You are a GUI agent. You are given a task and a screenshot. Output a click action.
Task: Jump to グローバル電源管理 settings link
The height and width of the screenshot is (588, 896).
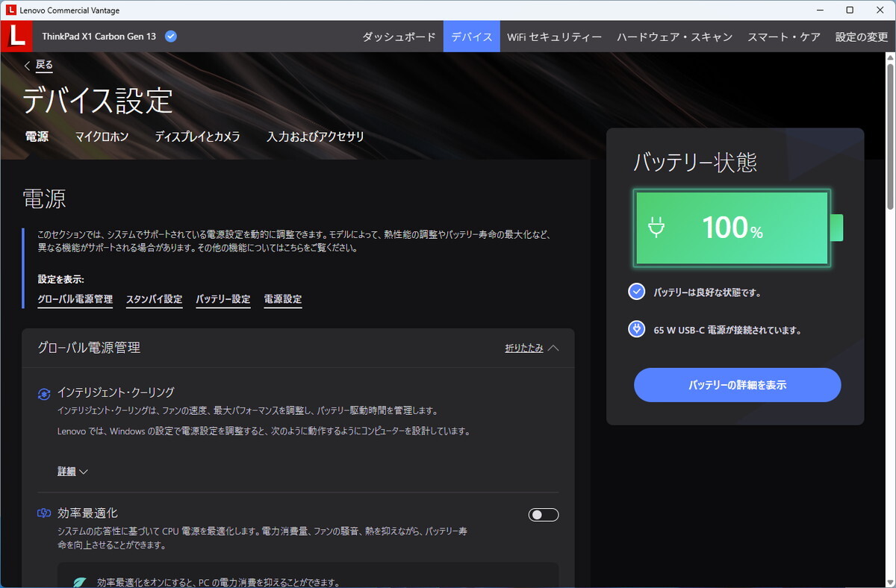[75, 299]
